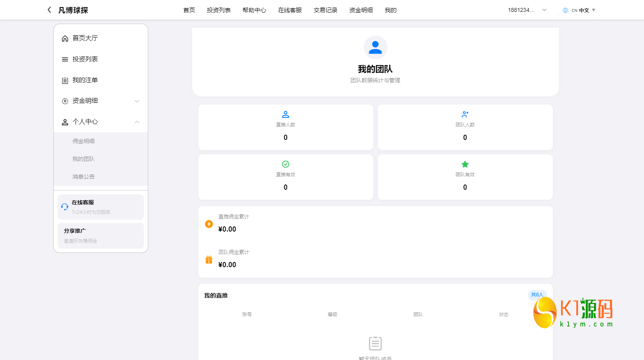Screen dimensions: 644x360
Task: Click the 直推人数 person icon card
Action: point(285,115)
